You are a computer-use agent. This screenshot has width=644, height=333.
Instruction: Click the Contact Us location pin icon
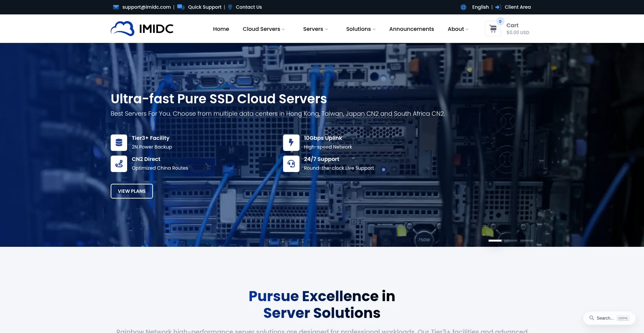(x=230, y=7)
